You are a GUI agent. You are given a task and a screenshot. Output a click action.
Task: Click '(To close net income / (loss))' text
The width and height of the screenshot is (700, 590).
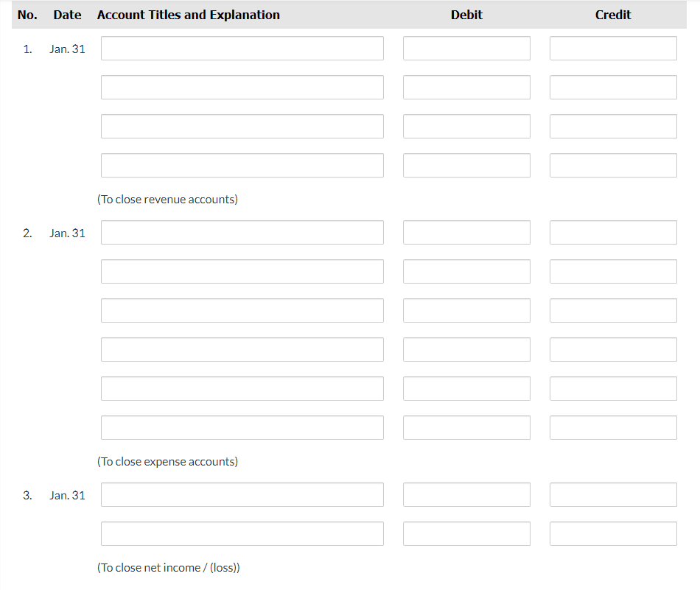pyautogui.click(x=168, y=568)
